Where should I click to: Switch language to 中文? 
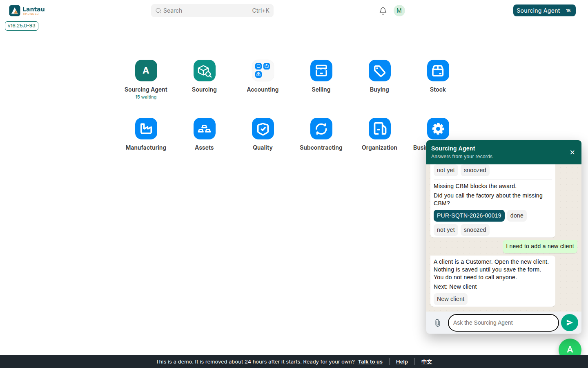pos(427,362)
